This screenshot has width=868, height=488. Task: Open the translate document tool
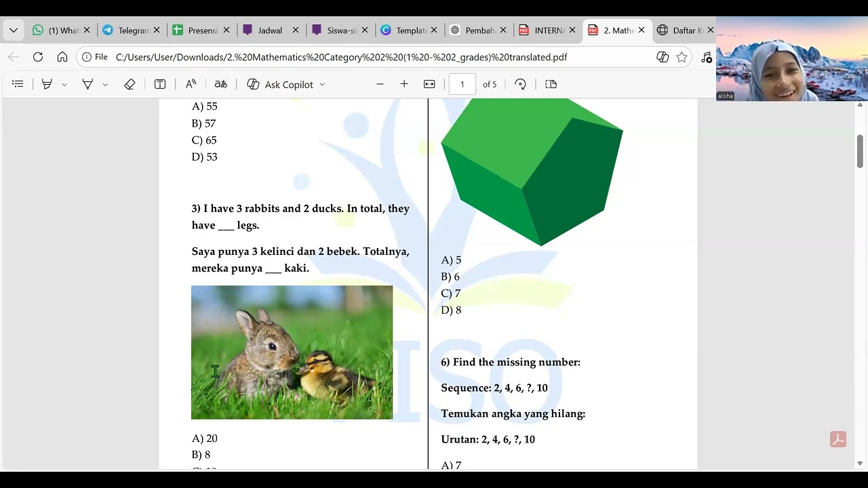(x=220, y=84)
